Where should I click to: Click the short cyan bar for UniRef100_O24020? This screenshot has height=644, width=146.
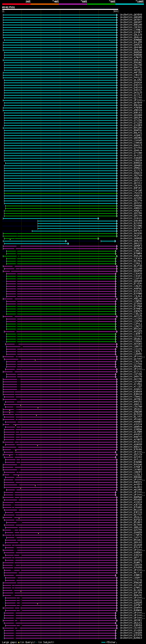(x=51, y=218)
